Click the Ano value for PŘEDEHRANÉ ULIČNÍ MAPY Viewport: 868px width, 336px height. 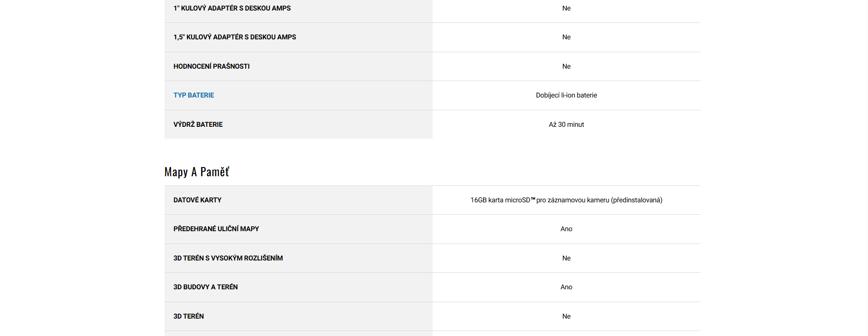[566, 229]
